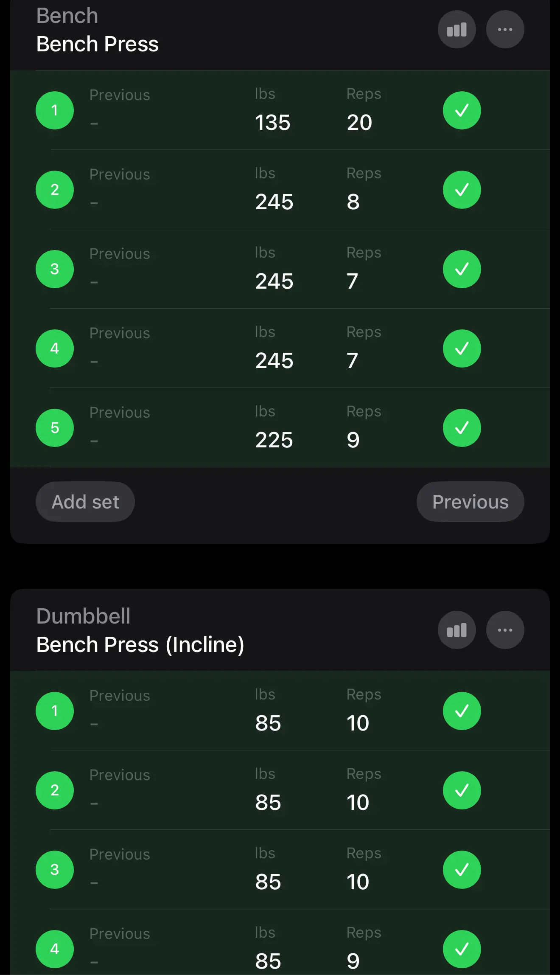Open Bench Press more options menu

pos(505,30)
